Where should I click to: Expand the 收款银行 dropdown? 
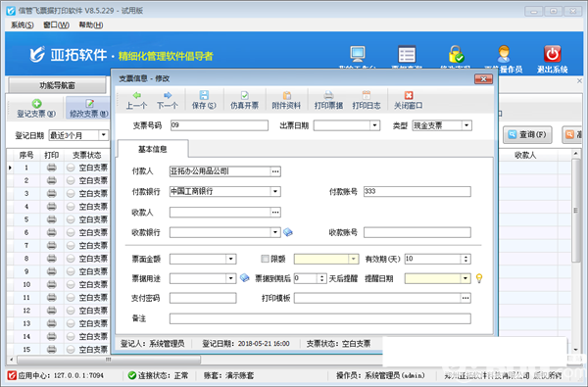pos(275,232)
